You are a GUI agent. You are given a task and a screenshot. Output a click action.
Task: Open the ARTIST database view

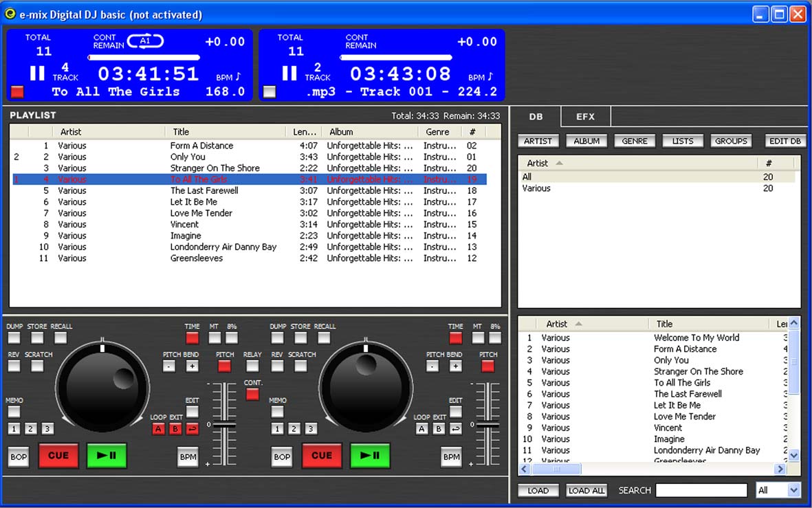[538, 141]
